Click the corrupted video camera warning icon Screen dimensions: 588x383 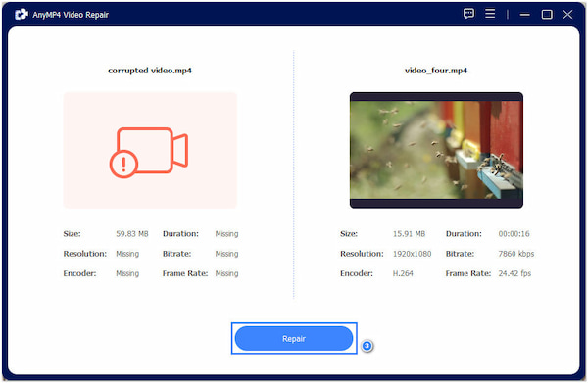[x=149, y=152]
